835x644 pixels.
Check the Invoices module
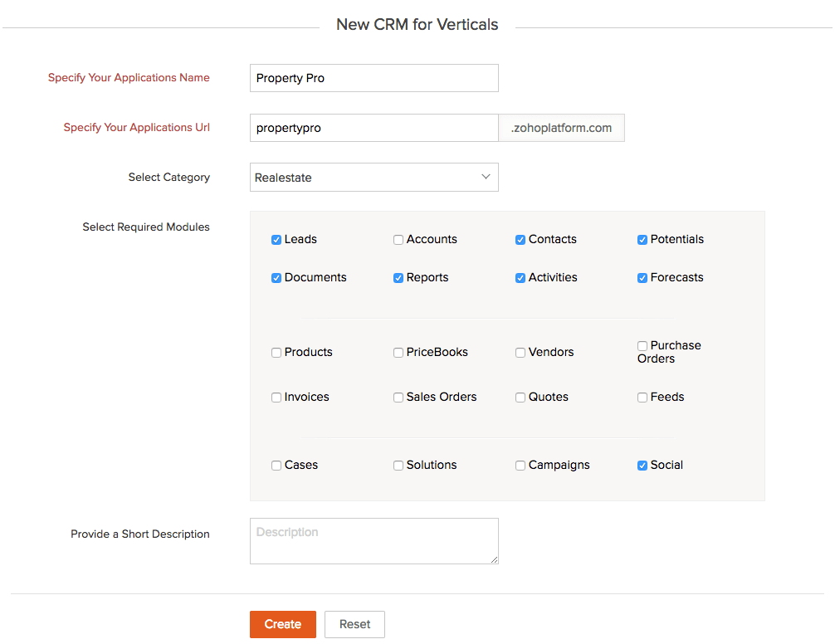point(276,398)
